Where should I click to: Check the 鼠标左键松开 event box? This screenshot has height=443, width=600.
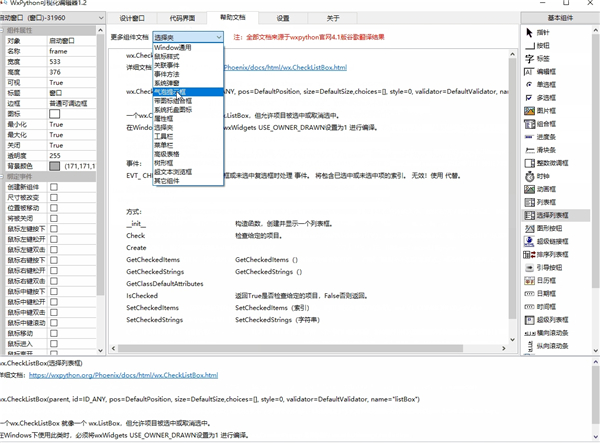[x=54, y=239]
